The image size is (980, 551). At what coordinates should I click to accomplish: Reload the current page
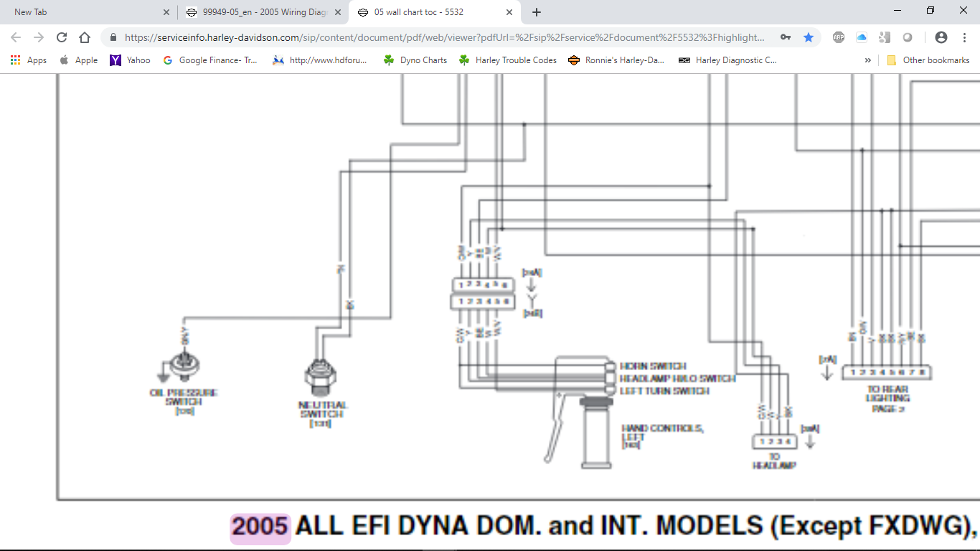pos(62,37)
